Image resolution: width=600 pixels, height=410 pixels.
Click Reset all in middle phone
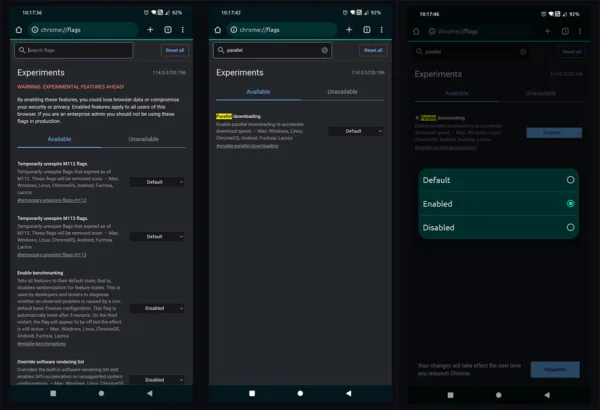(x=373, y=50)
